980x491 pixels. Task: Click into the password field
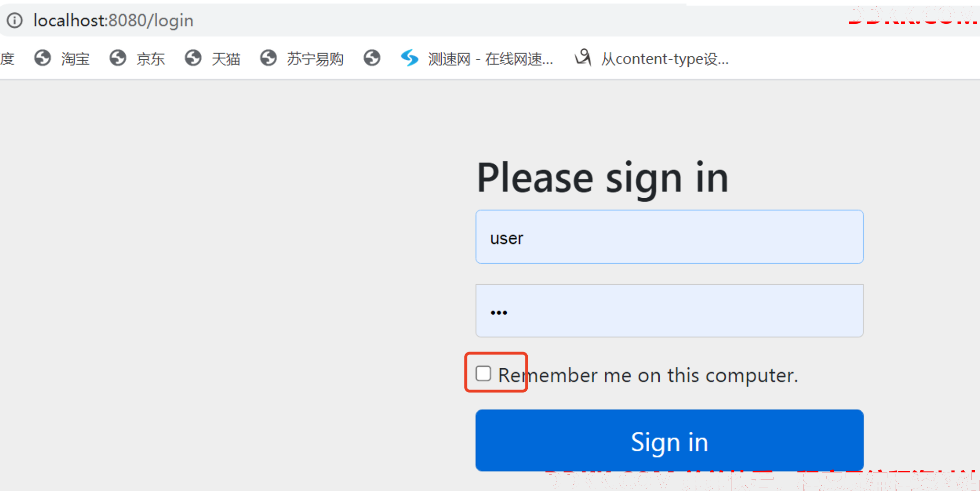pos(669,311)
